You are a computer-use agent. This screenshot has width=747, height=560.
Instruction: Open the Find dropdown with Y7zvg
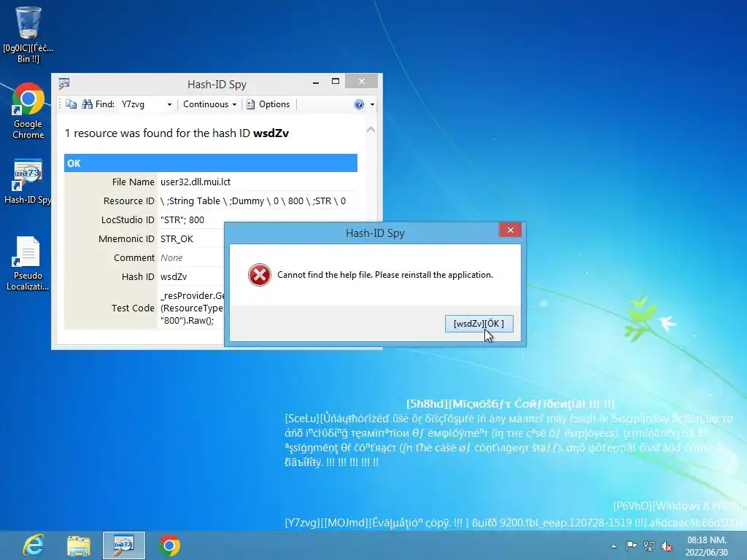click(x=169, y=105)
